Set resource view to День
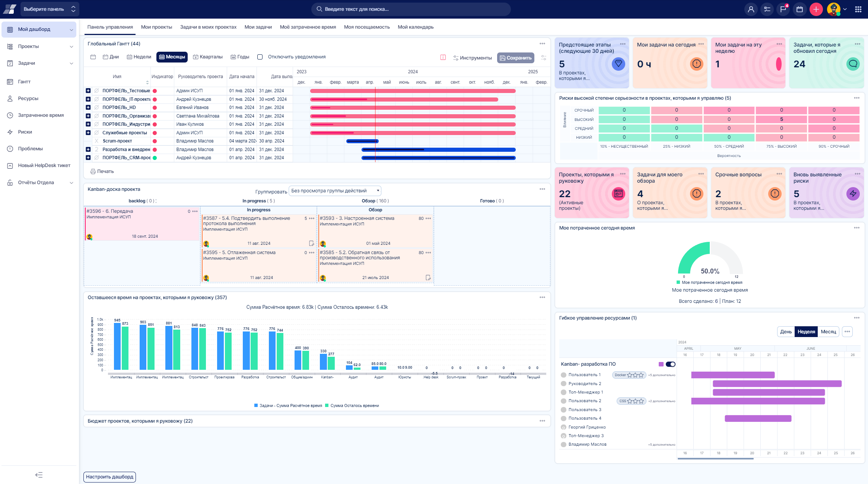This screenshot has width=868, height=484. [x=786, y=331]
